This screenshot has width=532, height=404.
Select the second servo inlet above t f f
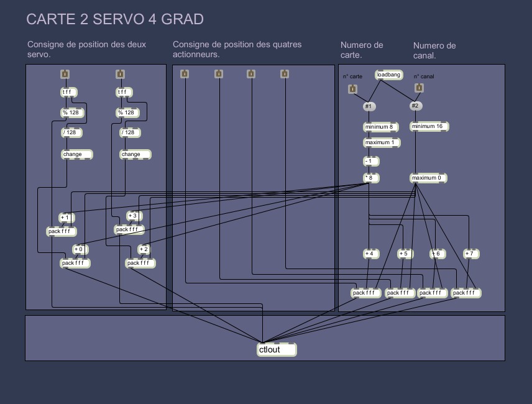(120, 75)
